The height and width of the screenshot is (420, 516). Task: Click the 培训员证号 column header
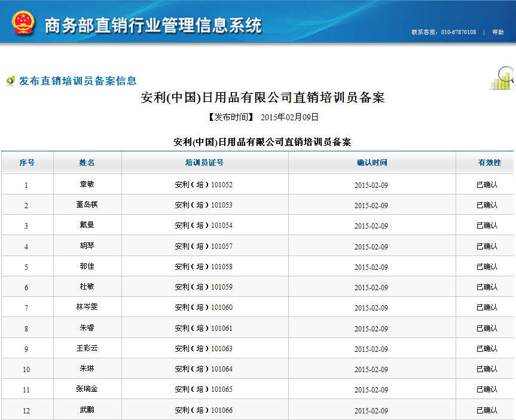[x=204, y=163]
